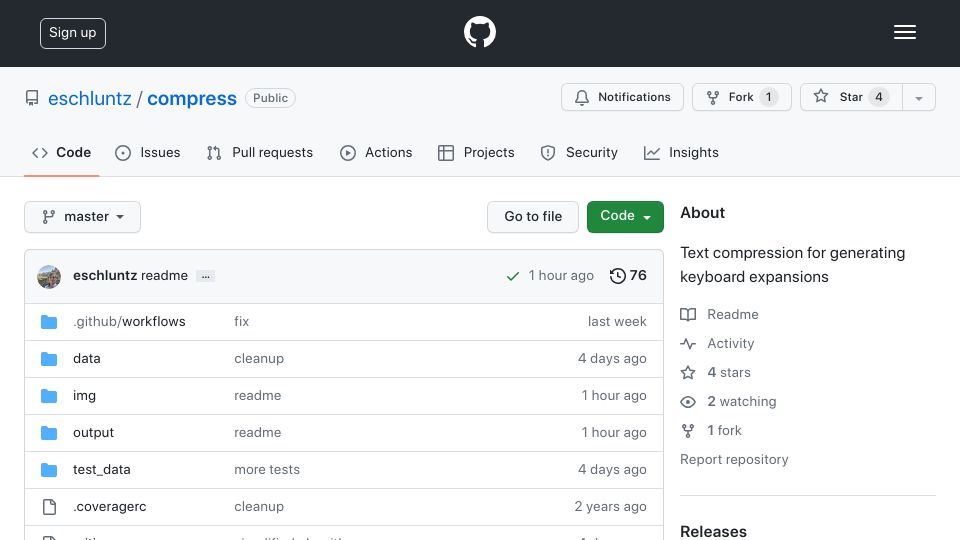Image resolution: width=960 pixels, height=540 pixels.
Task: Open the 1 fork link in About
Action: click(711, 430)
